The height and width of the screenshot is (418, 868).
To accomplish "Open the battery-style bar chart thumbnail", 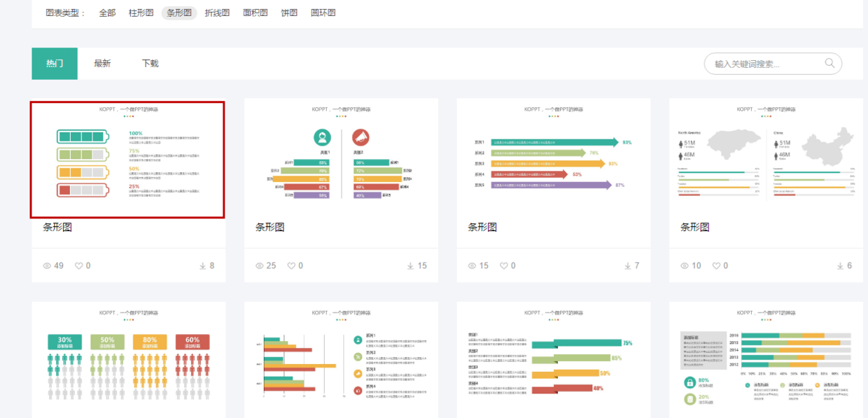I will tap(127, 159).
